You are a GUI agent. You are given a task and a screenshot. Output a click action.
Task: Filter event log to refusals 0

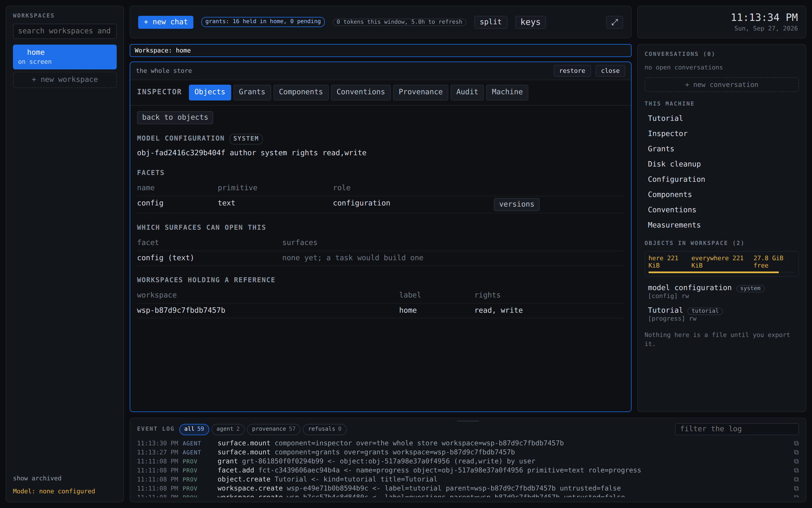coord(325,429)
